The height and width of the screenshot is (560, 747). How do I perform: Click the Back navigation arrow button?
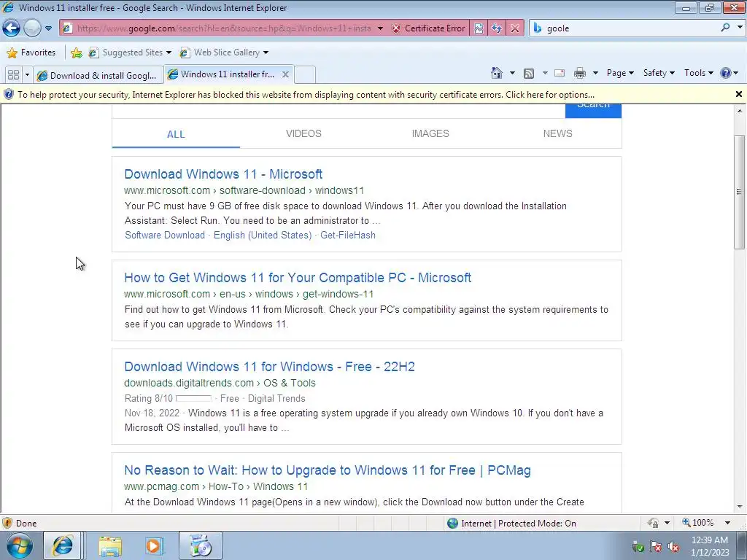pos(12,28)
